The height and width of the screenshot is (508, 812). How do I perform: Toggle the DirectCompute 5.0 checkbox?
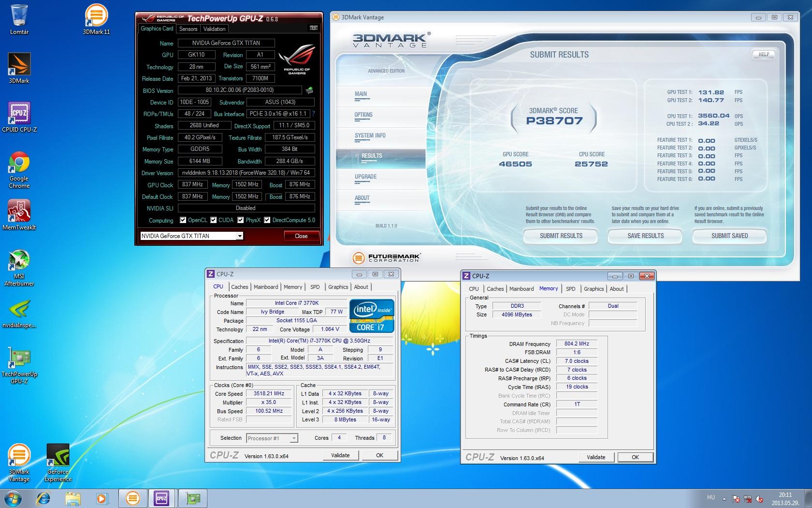click(267, 220)
